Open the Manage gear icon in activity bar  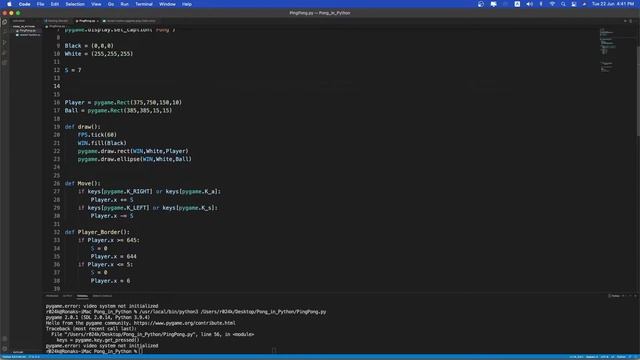pos(4,349)
